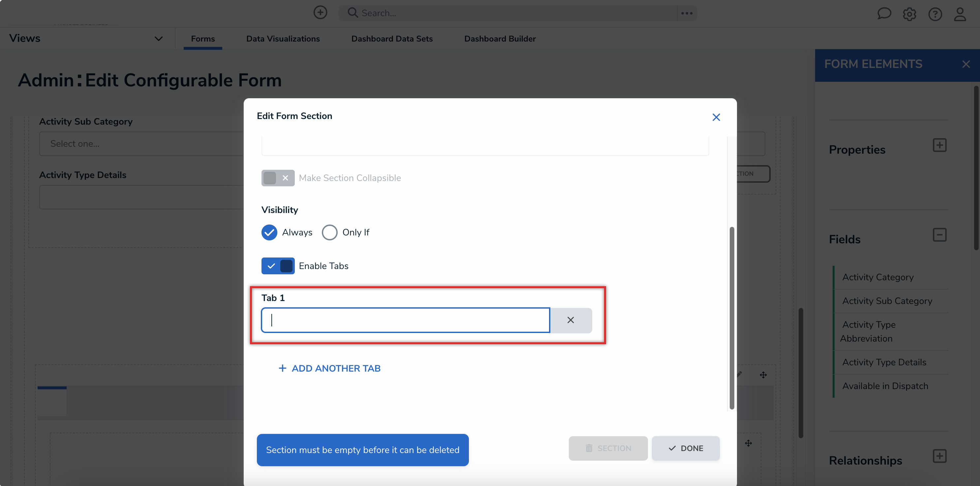Click the plus create-new icon beside search

click(x=320, y=13)
